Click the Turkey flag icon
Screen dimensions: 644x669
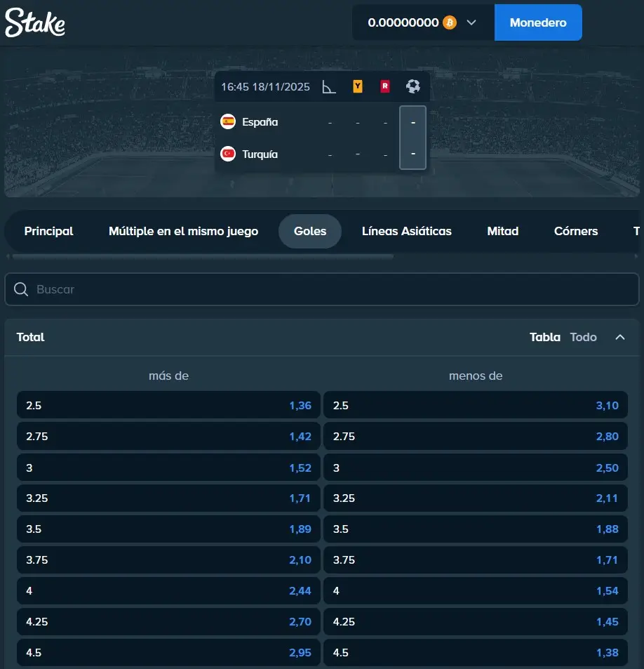pyautogui.click(x=228, y=154)
